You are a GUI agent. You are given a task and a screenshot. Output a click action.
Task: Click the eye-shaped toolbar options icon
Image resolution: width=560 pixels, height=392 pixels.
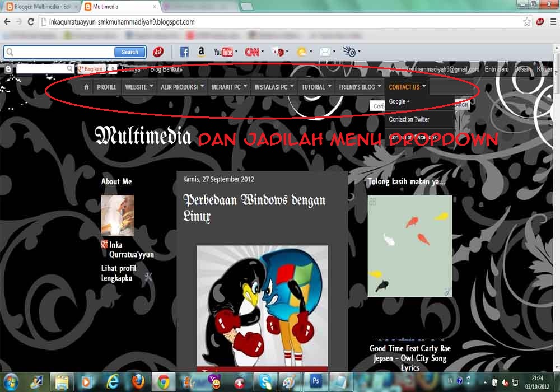[349, 52]
